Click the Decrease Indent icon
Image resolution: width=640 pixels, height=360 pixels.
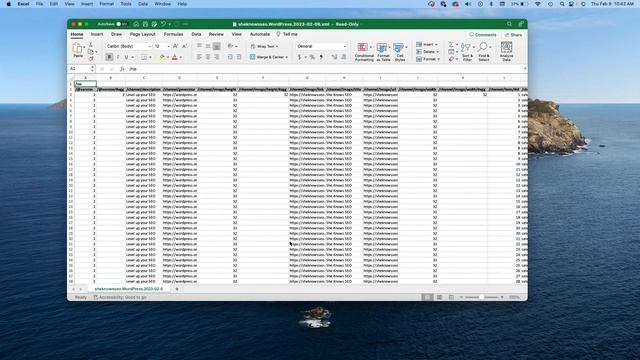tap(230, 57)
